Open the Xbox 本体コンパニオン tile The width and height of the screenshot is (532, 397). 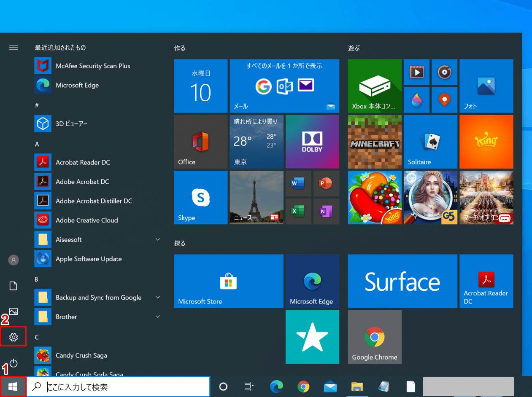375,86
